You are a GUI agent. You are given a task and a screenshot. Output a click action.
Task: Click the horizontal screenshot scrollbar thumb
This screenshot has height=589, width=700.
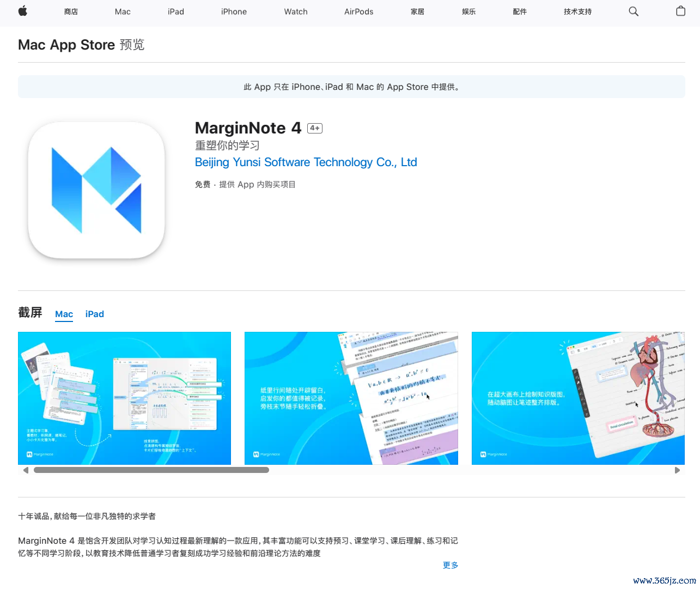(x=151, y=470)
